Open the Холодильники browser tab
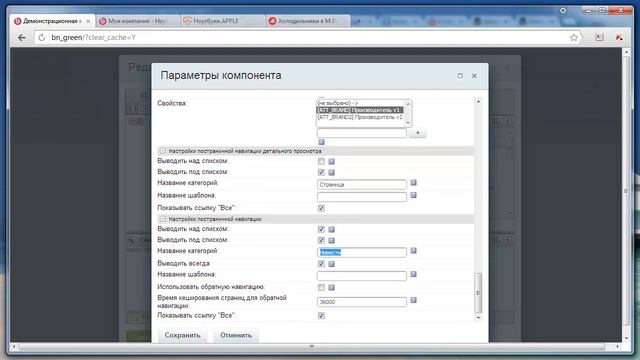Screen dimensions: 640x360 (307, 21)
